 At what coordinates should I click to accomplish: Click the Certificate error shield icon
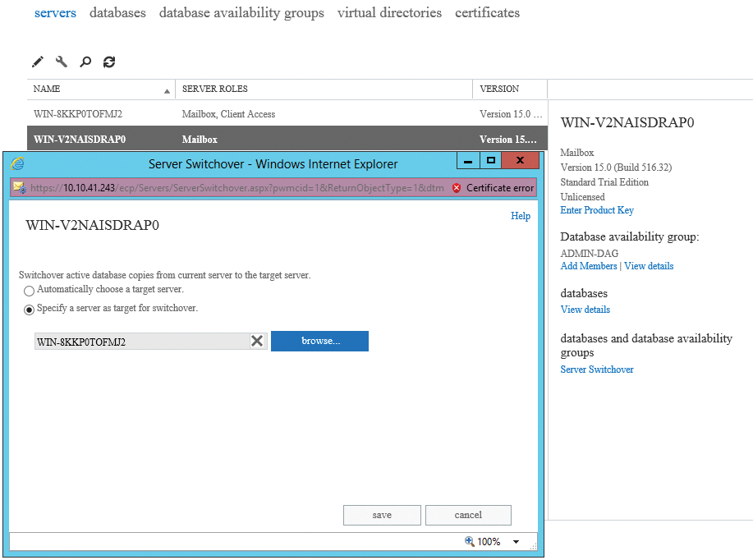pos(457,188)
